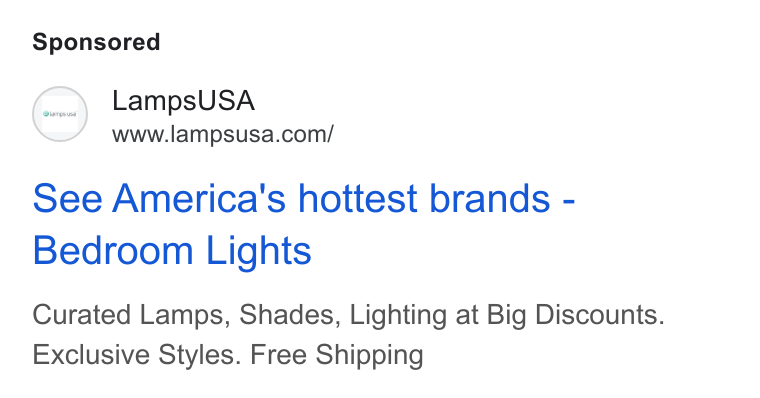This screenshot has width=760, height=398.
Task: Click the word 'Lighting' in description
Action: point(398,315)
